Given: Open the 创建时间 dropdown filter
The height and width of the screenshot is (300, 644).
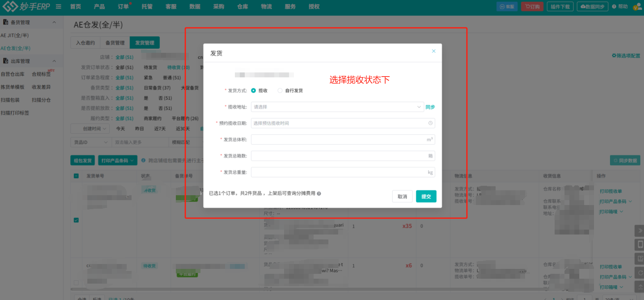Looking at the screenshot, I should pos(90,129).
